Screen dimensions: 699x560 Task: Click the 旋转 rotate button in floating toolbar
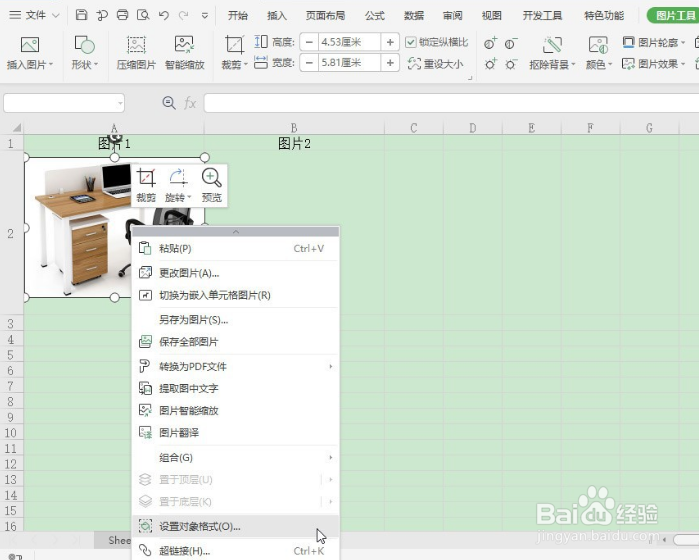[x=178, y=185]
